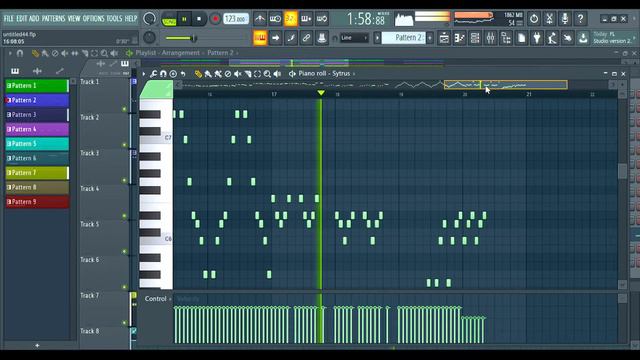Open the Piano roll tools wrench menu
The width and height of the screenshot is (640, 360).
[x=153, y=74]
